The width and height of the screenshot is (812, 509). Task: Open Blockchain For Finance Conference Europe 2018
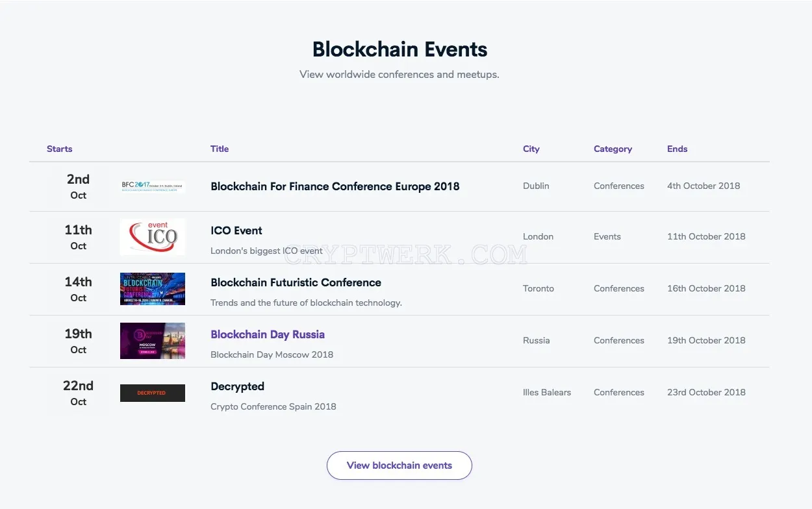[x=335, y=186]
